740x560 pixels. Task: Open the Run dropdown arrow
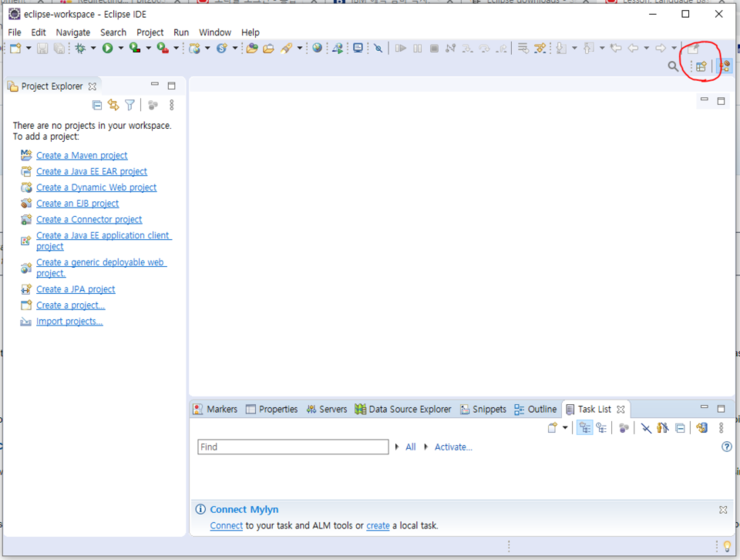tap(120, 48)
